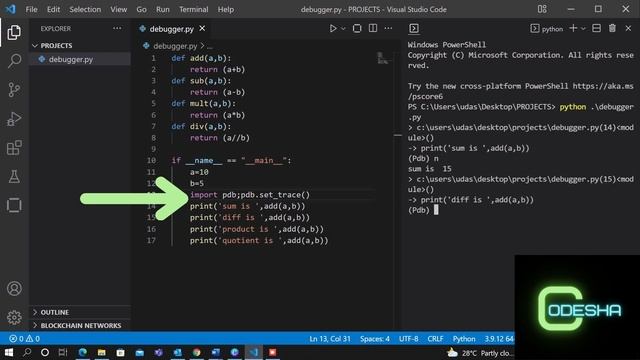Screen dimensions: 640x360
Task: Open Source Control view
Action: pyautogui.click(x=14, y=90)
